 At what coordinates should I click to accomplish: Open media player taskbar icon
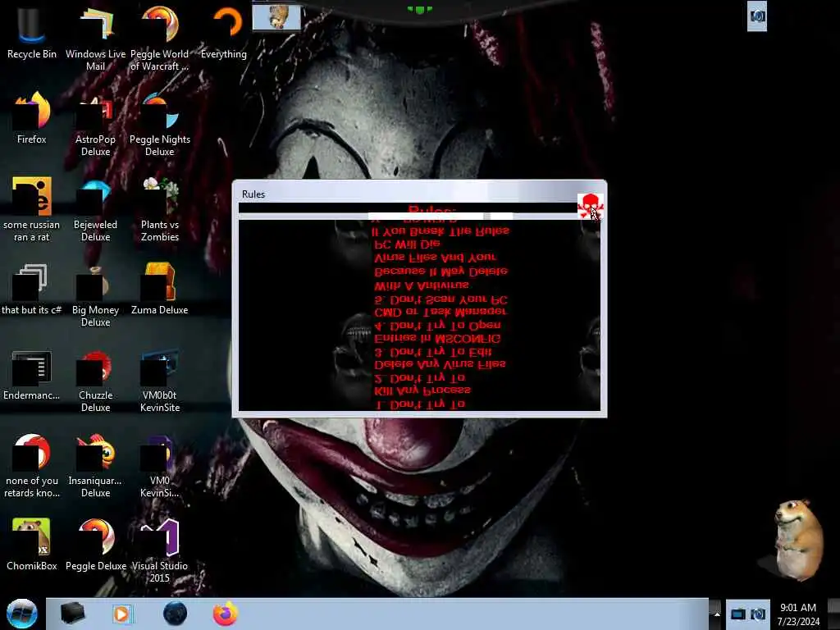[122, 614]
